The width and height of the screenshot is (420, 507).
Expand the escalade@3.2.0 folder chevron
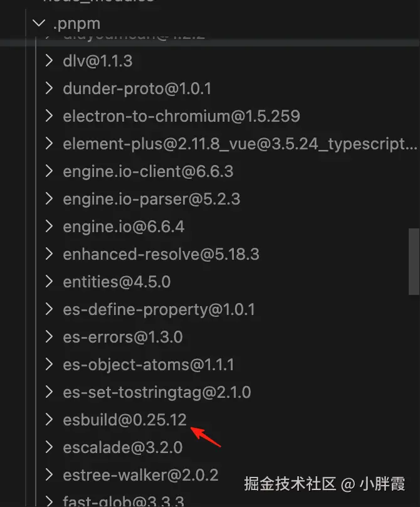pos(49,448)
